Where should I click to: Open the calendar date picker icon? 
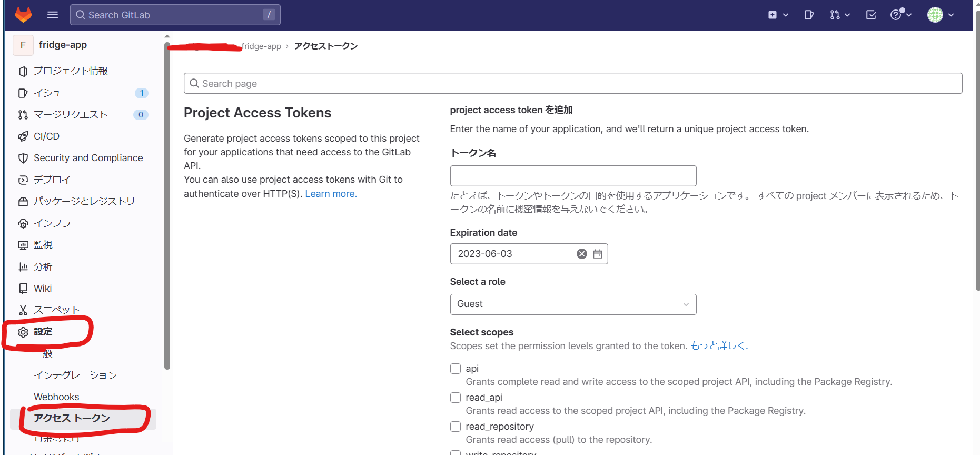coord(598,254)
